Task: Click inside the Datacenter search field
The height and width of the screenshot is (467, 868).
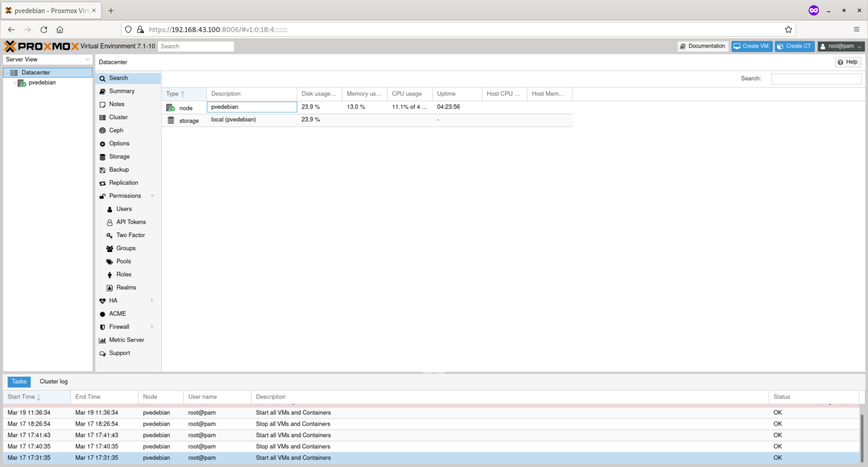Action: click(815, 79)
